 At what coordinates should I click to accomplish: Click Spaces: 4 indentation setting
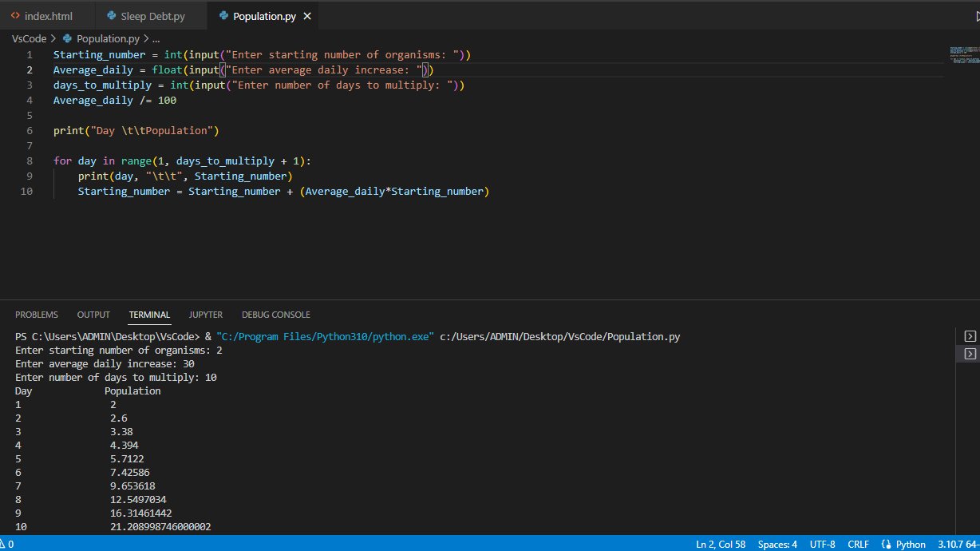(777, 544)
